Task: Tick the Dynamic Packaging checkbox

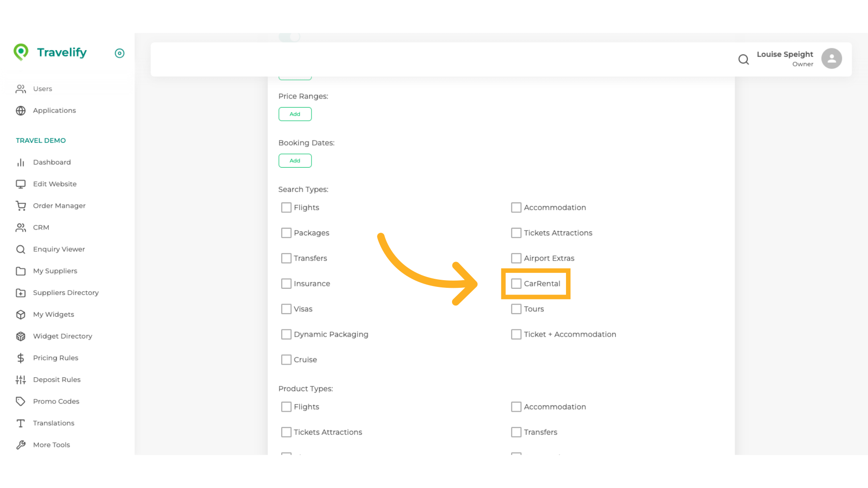Action: tap(286, 334)
